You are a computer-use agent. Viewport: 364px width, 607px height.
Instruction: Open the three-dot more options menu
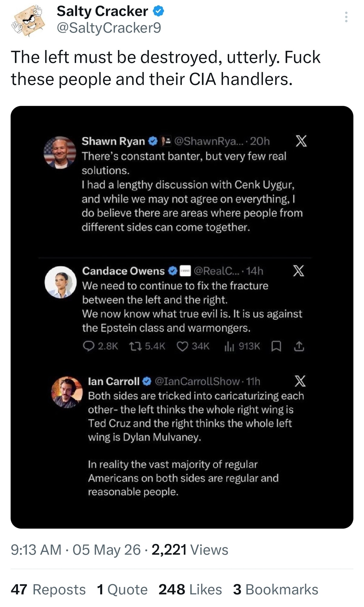[x=346, y=17]
